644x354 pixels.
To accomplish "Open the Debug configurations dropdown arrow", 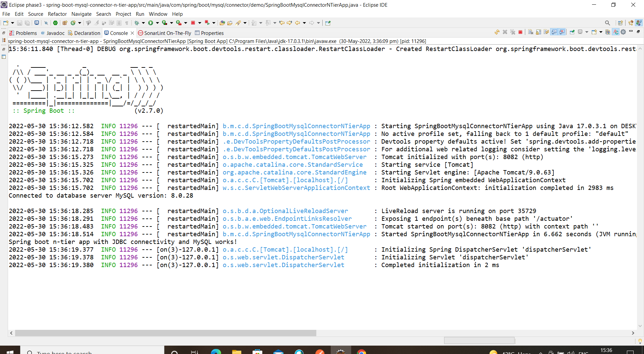I will coord(143,23).
